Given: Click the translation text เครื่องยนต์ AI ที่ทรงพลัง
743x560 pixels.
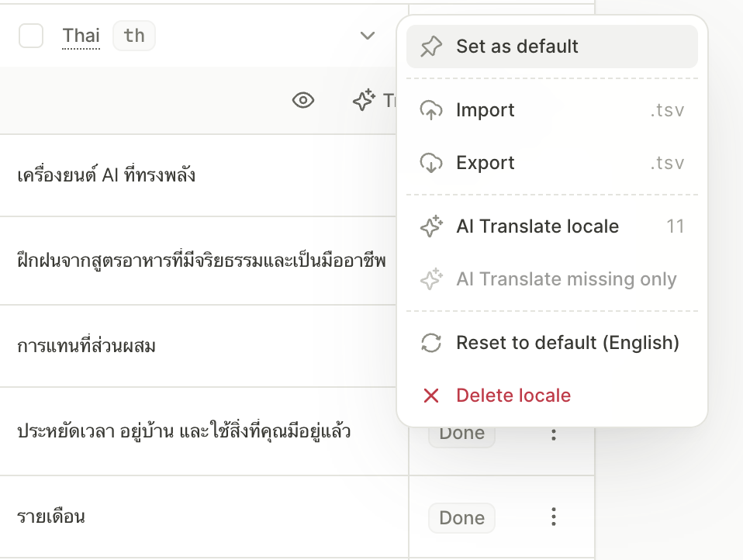Looking at the screenshot, I should click(x=106, y=175).
